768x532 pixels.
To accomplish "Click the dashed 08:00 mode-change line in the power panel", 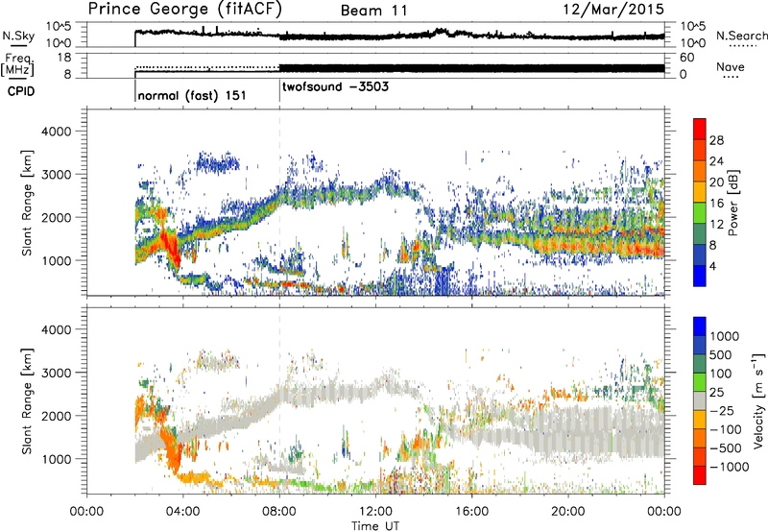I will tap(279, 203).
